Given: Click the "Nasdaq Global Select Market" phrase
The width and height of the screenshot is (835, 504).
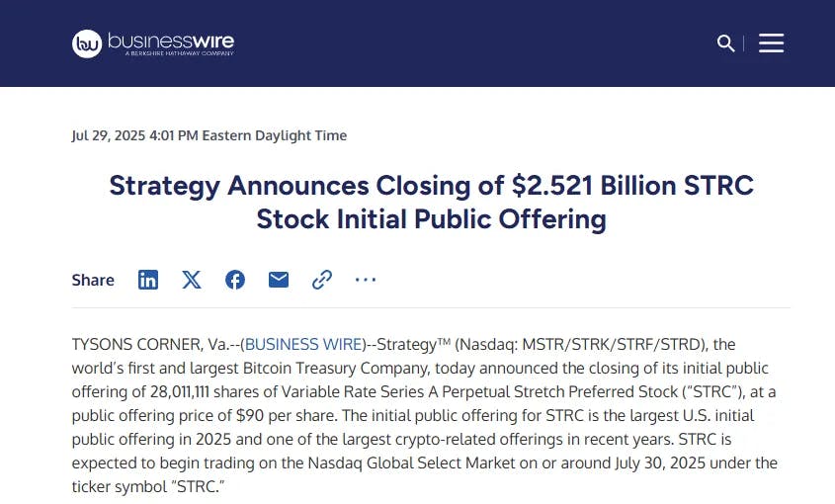Looking at the screenshot, I should click(x=412, y=462).
